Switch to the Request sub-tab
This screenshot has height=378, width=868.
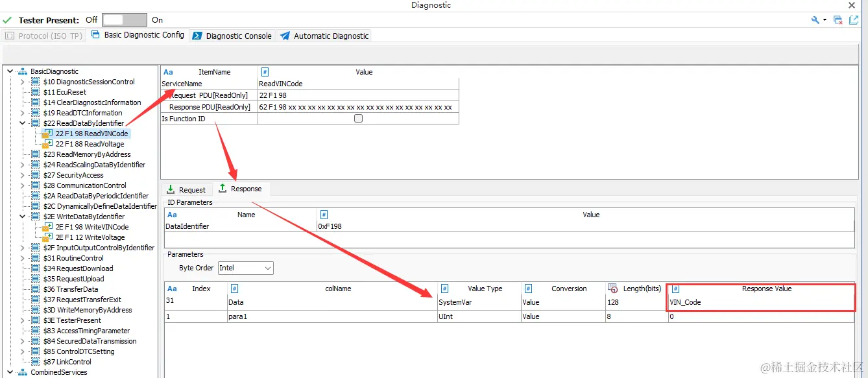(186, 190)
